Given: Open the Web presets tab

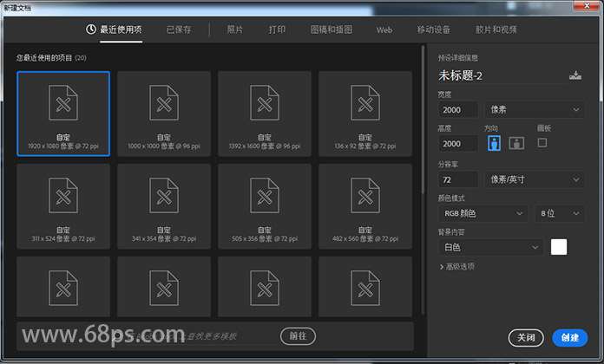Looking at the screenshot, I should (384, 30).
